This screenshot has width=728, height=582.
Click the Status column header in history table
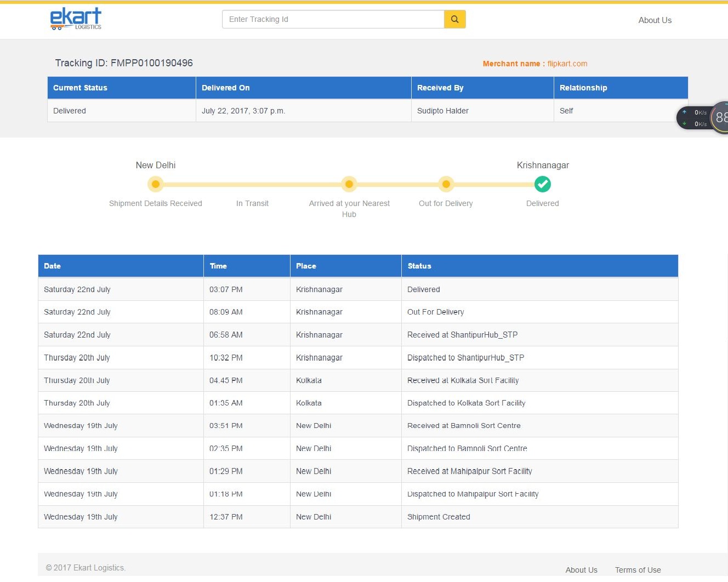pos(419,266)
